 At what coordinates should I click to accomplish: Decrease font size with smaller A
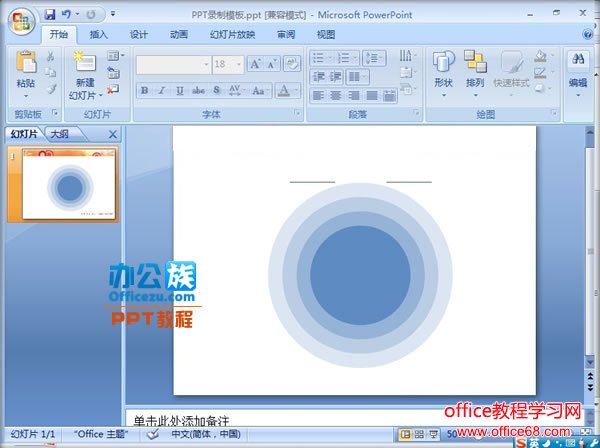click(272, 64)
